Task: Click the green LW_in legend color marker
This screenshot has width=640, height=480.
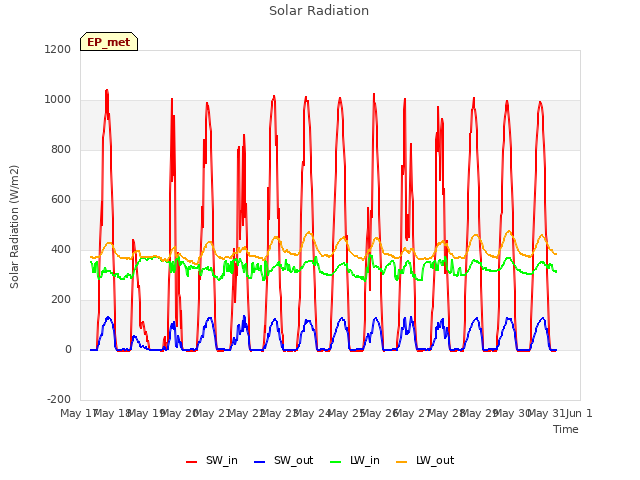Action: (335, 462)
